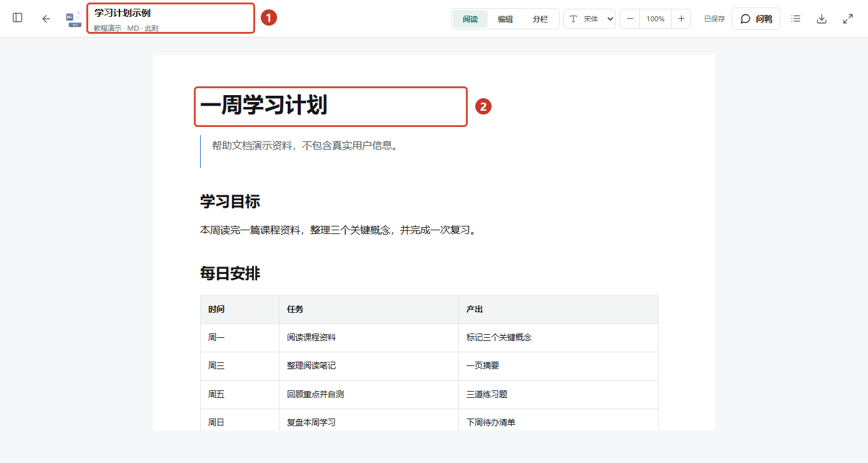Click the 每日安排 heading
868x463 pixels.
pyautogui.click(x=230, y=273)
